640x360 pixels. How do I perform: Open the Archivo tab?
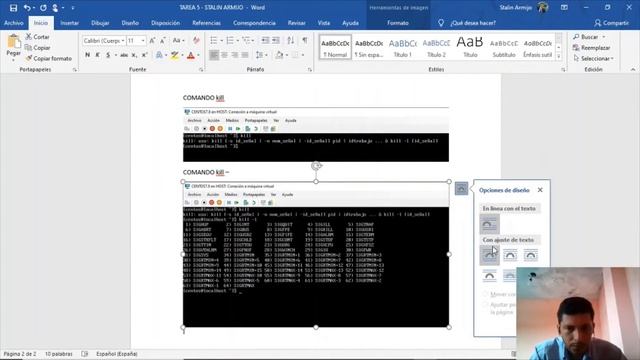13,23
